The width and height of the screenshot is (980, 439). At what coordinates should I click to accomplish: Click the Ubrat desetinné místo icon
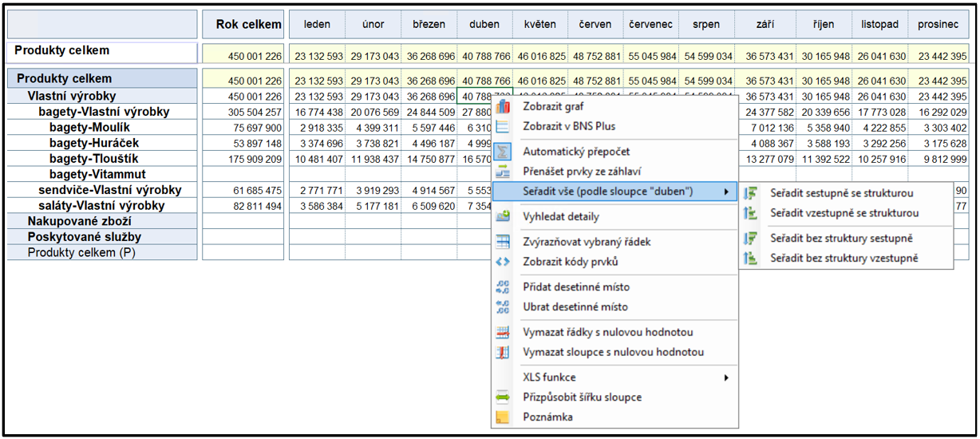coord(503,307)
